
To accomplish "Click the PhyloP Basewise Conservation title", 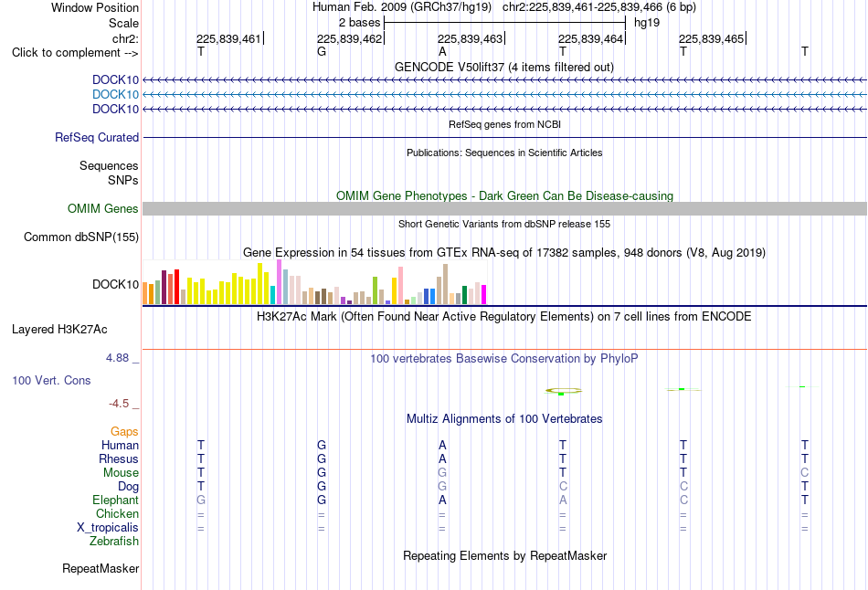I will [504, 359].
